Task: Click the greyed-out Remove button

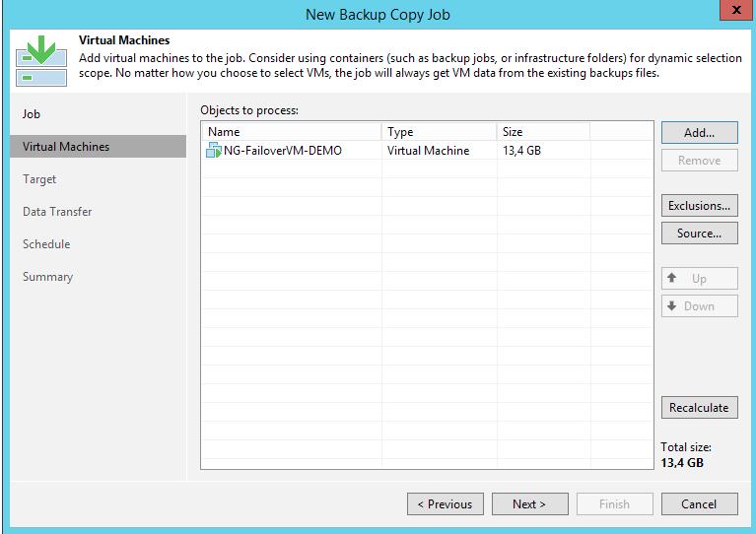Action: click(x=699, y=160)
